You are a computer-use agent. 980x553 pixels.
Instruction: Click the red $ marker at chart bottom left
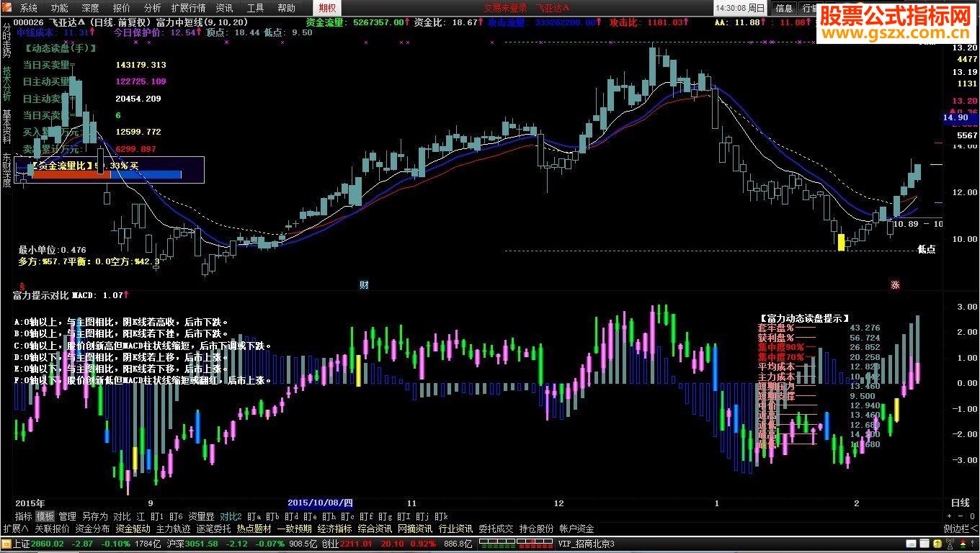(x=22, y=285)
